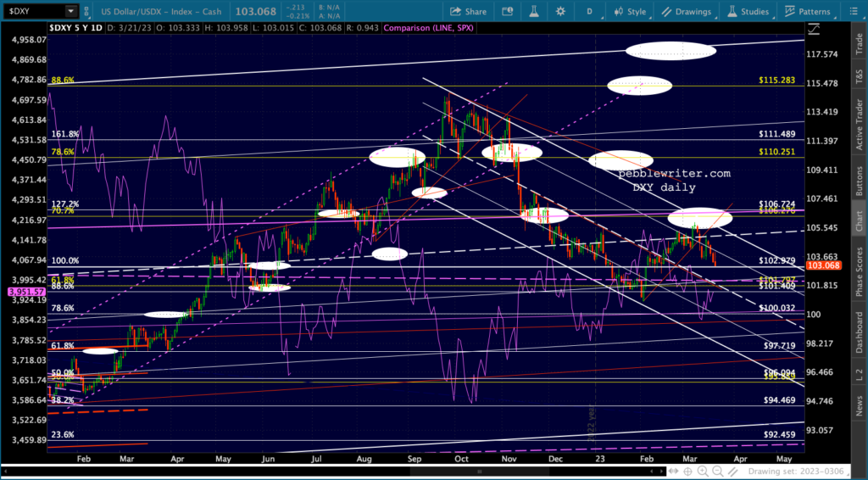This screenshot has width=868, height=480.
Task: Open the quick trade ticket icon next to Share
Action: coord(507,11)
